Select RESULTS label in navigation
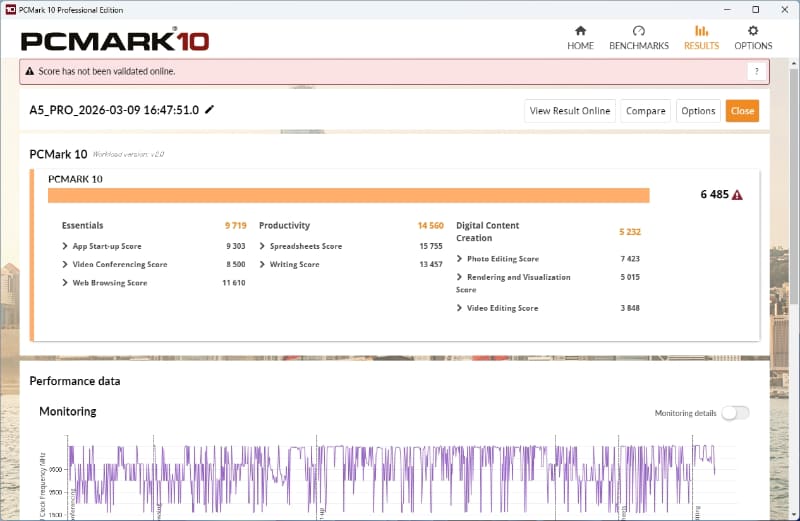800x521 pixels. click(x=702, y=46)
